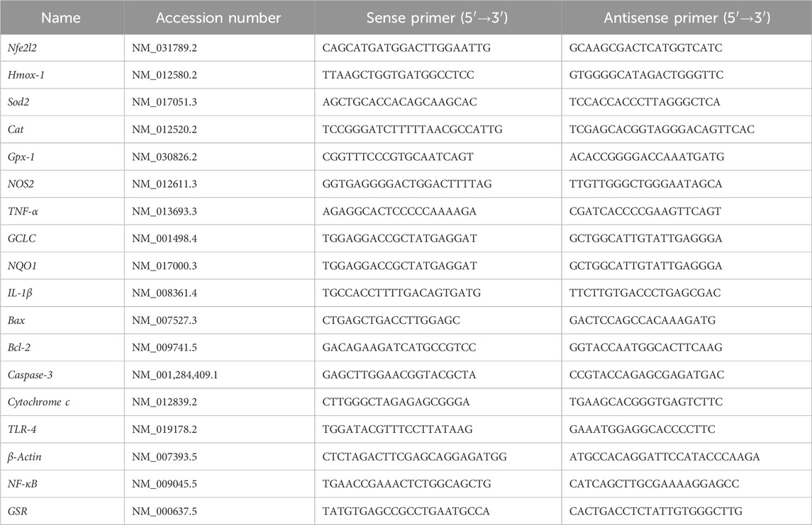Select the IL-1β sense primer TGCCACCTTTTGACAGTGATG
Viewport: 812px width, 525px height.
[391, 293]
